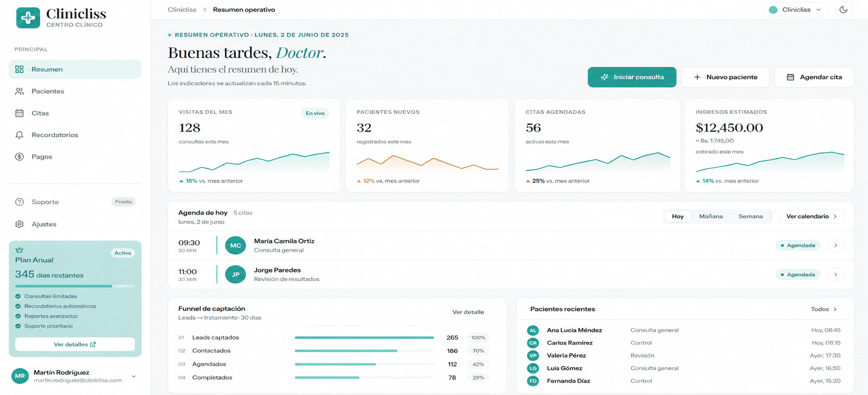
Task: Switch to the Semana agenda tab
Action: 750,216
